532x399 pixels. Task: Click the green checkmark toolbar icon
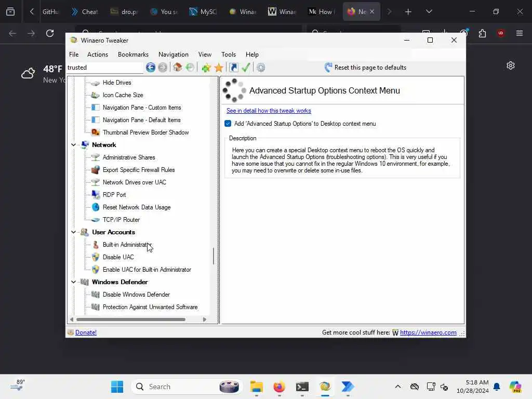coord(246,68)
